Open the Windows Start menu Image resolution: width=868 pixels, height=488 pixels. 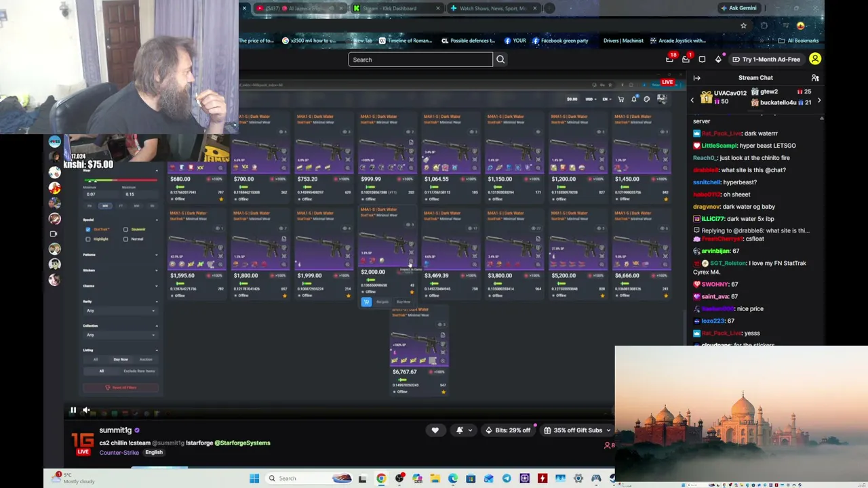(x=254, y=479)
